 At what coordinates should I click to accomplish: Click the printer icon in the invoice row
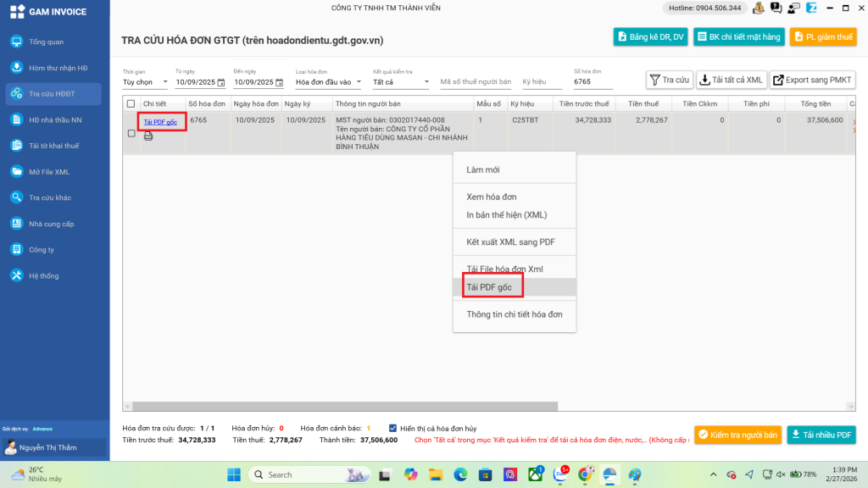(x=148, y=136)
